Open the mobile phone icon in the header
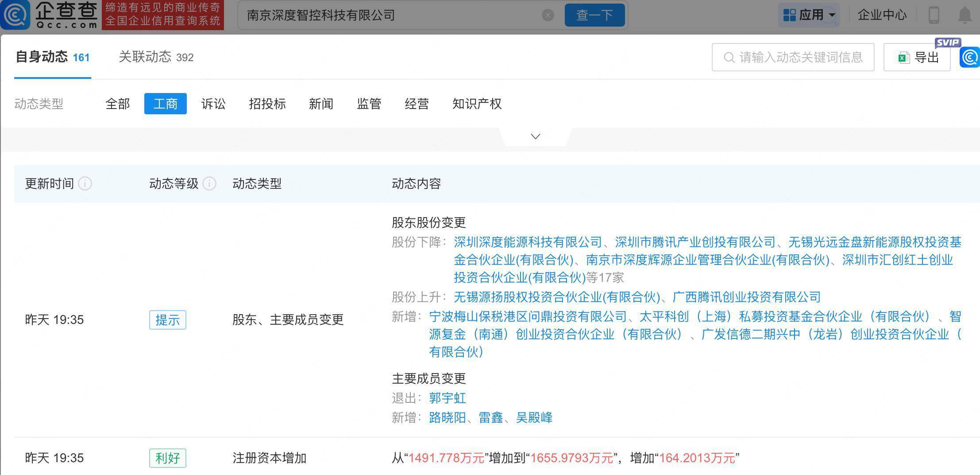Image resolution: width=980 pixels, height=475 pixels. [x=934, y=15]
